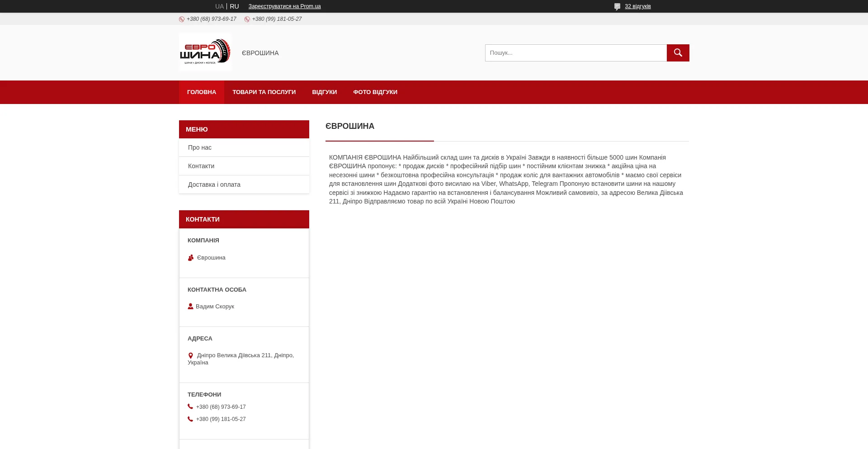
Task: Click the person icon beside Вадим Скорук
Action: click(191, 307)
